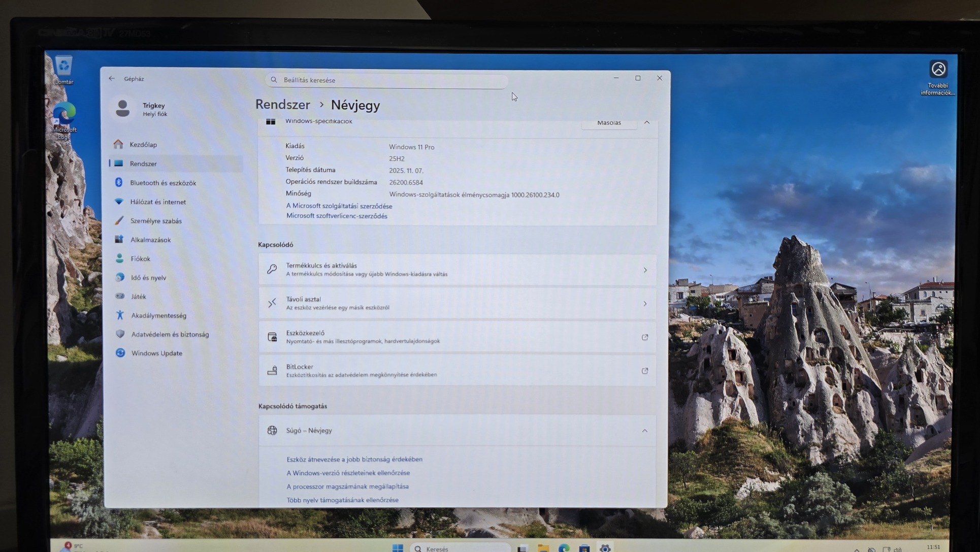Open File Explorer from the taskbar
This screenshot has height=552, width=980.
coord(543,547)
